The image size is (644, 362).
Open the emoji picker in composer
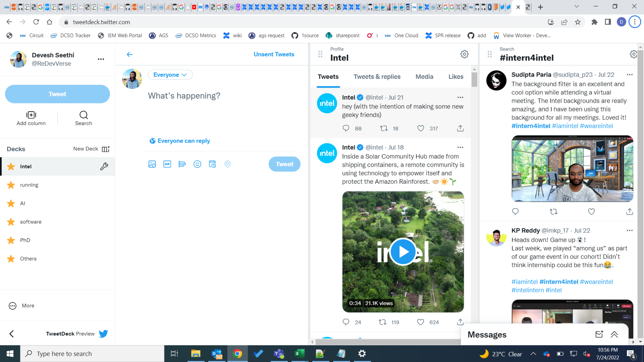(x=197, y=164)
